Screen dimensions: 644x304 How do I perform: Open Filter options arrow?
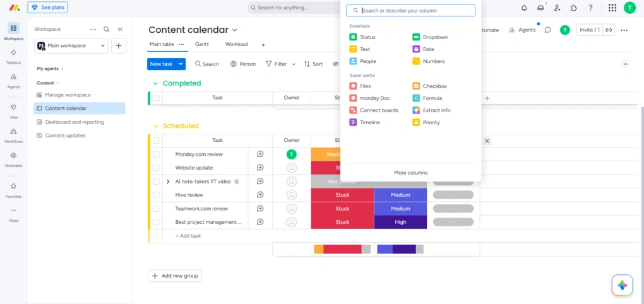294,64
